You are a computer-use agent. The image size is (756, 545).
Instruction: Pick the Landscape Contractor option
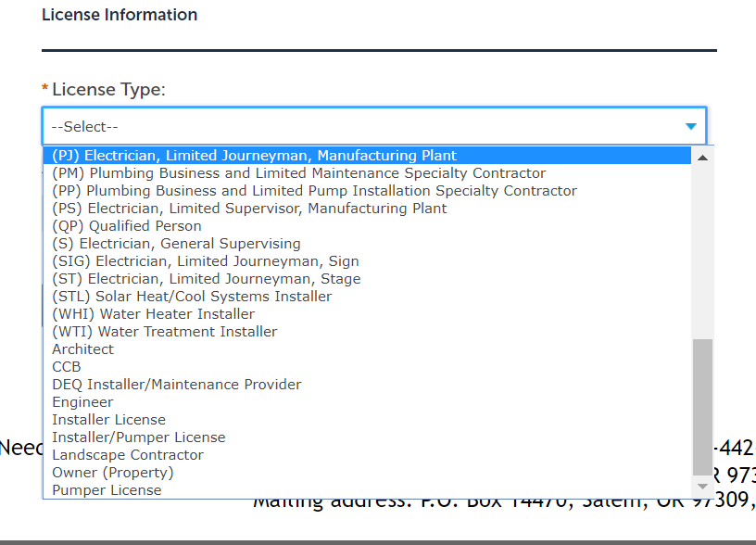(x=128, y=455)
